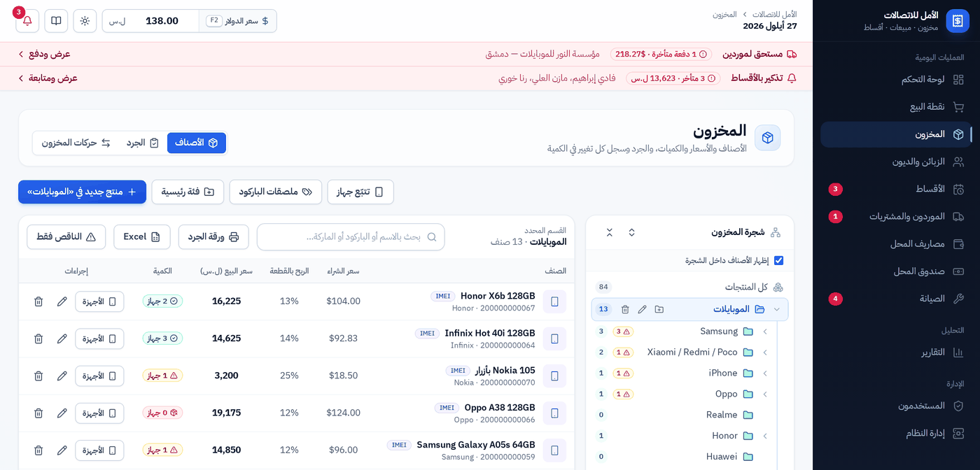Delete the Infinix Hot 40i row

point(38,339)
